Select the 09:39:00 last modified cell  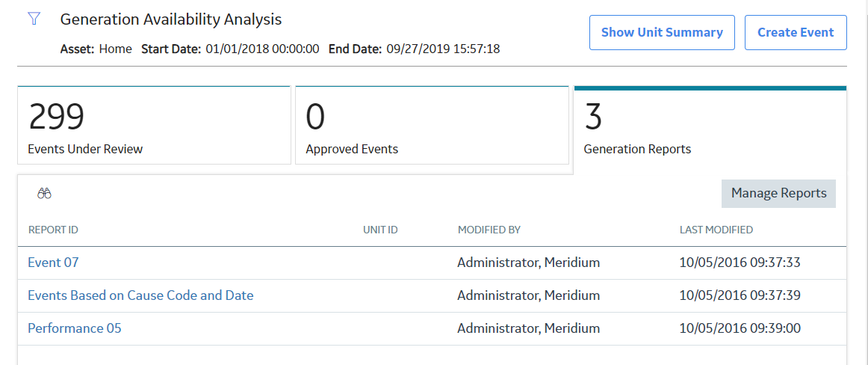pos(740,328)
